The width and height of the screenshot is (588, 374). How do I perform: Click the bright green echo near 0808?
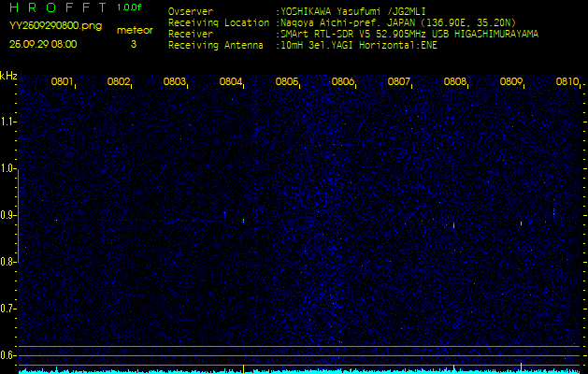click(x=453, y=225)
